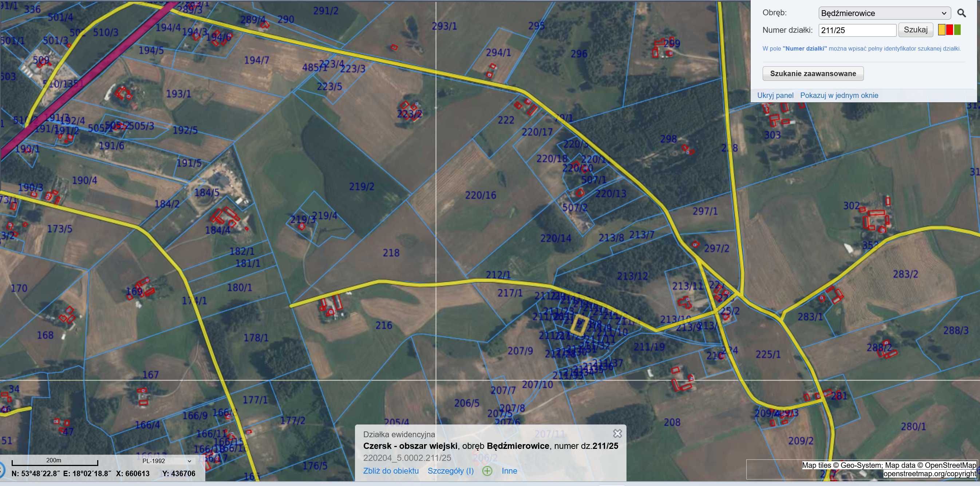Click parcel label 220/14 on map
The height and width of the screenshot is (486, 980).
(556, 238)
